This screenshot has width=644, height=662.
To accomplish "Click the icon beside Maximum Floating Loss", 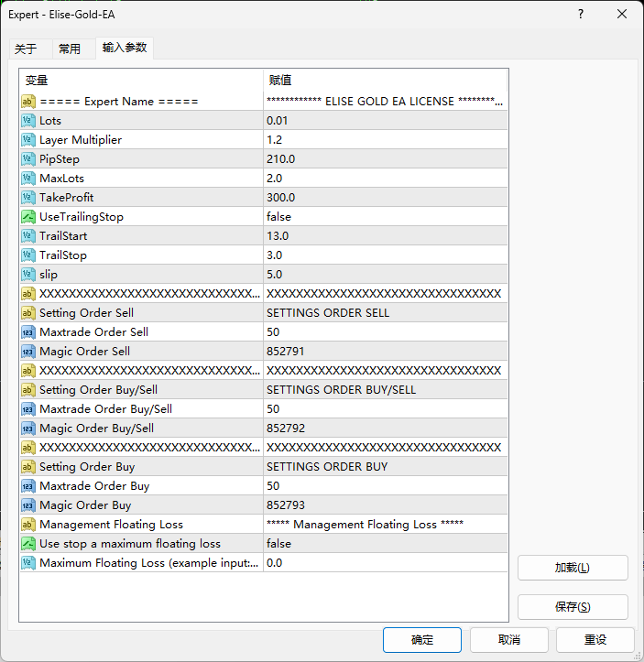I will click(x=27, y=563).
